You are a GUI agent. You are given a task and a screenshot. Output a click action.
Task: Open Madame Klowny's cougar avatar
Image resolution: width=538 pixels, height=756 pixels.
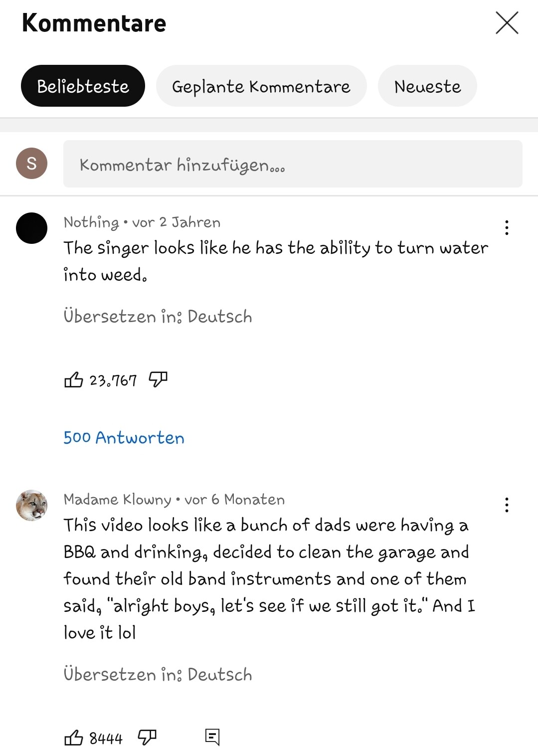click(31, 505)
